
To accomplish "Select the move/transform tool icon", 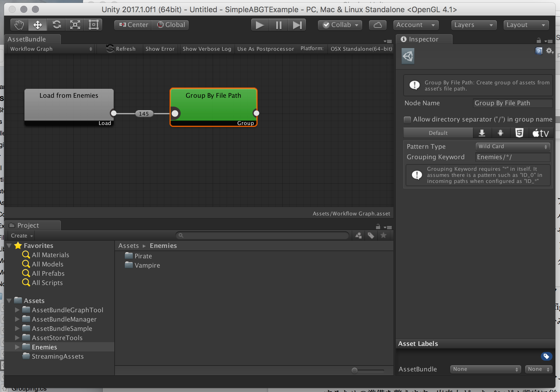I will (x=38, y=25).
